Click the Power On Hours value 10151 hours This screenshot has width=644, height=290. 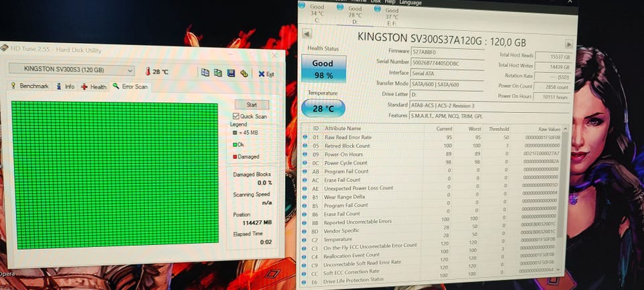[551, 97]
